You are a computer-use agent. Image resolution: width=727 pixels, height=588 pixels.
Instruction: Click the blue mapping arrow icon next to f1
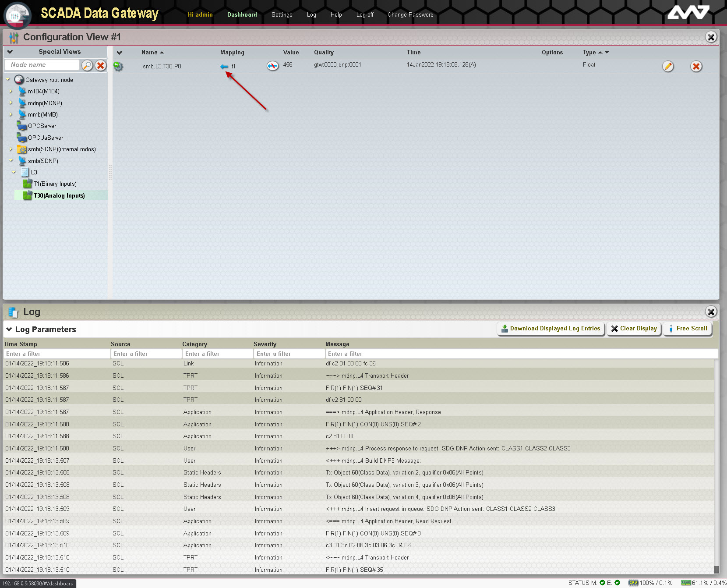(x=224, y=67)
